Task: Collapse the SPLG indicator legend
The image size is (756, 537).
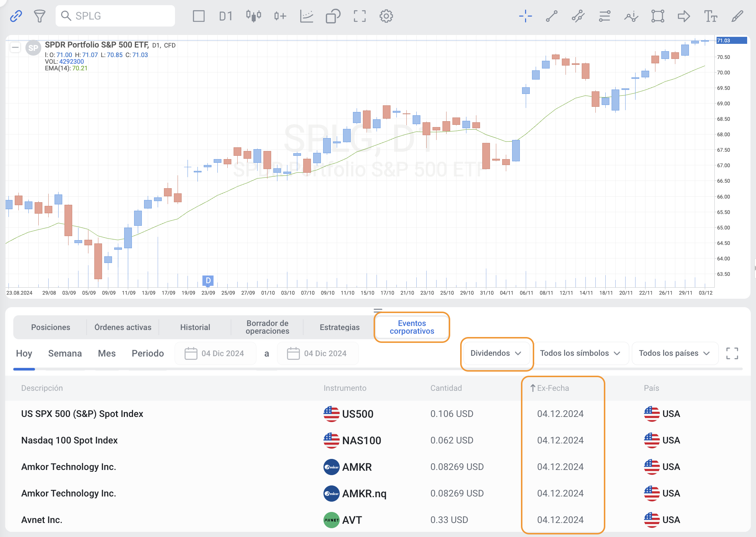Action: click(15, 47)
